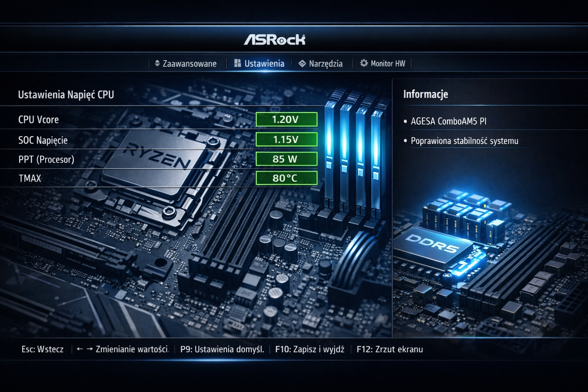Select the SOC Napięcie 1.15V value field
Viewport: 588px width, 392px height.
tap(286, 139)
